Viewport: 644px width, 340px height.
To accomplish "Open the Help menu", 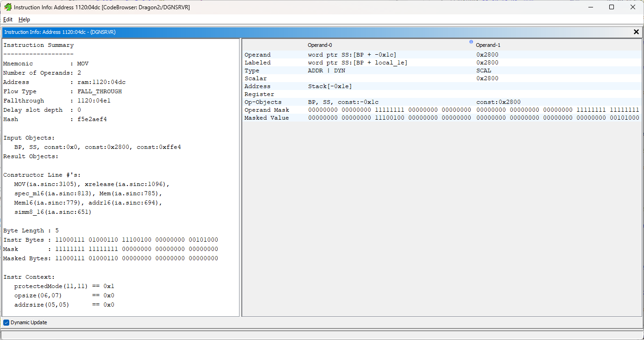I will pyautogui.click(x=24, y=19).
